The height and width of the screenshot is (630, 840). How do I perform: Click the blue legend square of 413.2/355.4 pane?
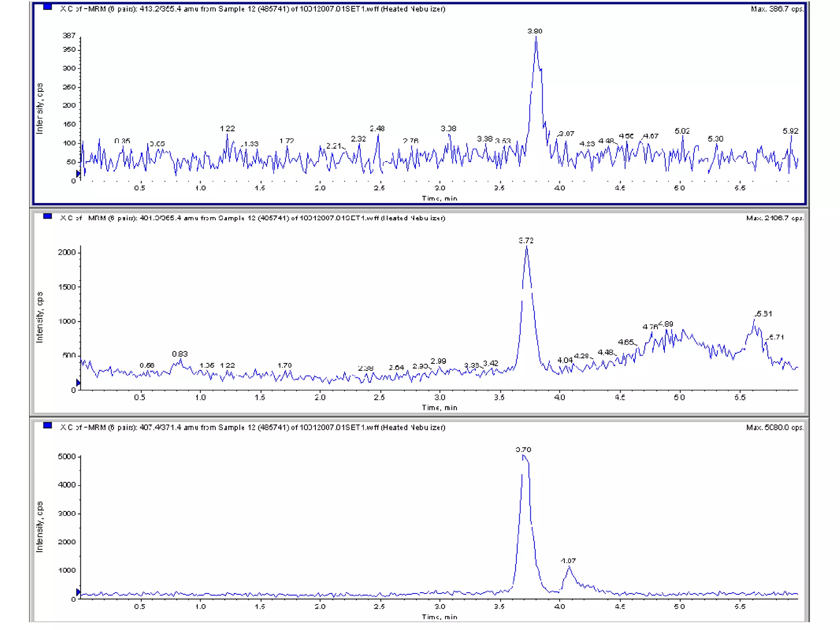coord(48,7)
